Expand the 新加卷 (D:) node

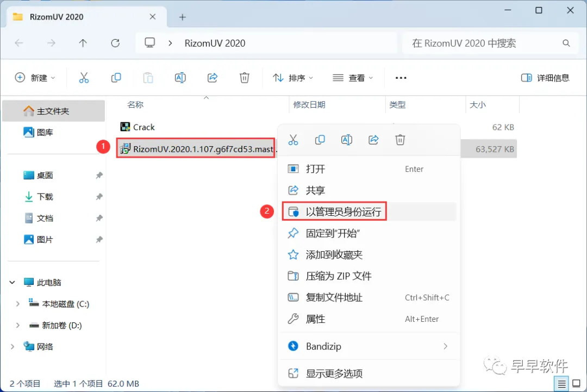click(x=17, y=325)
